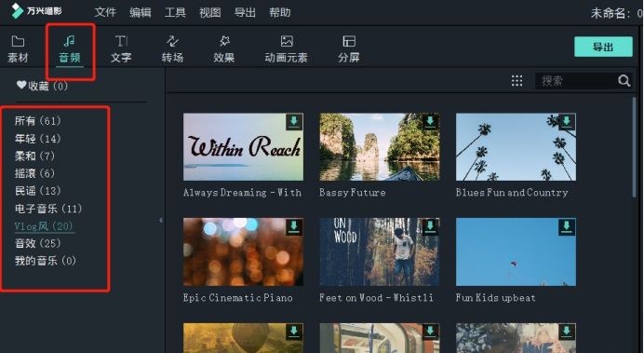Collapse the sidebar with the arrow handle

coord(161,220)
